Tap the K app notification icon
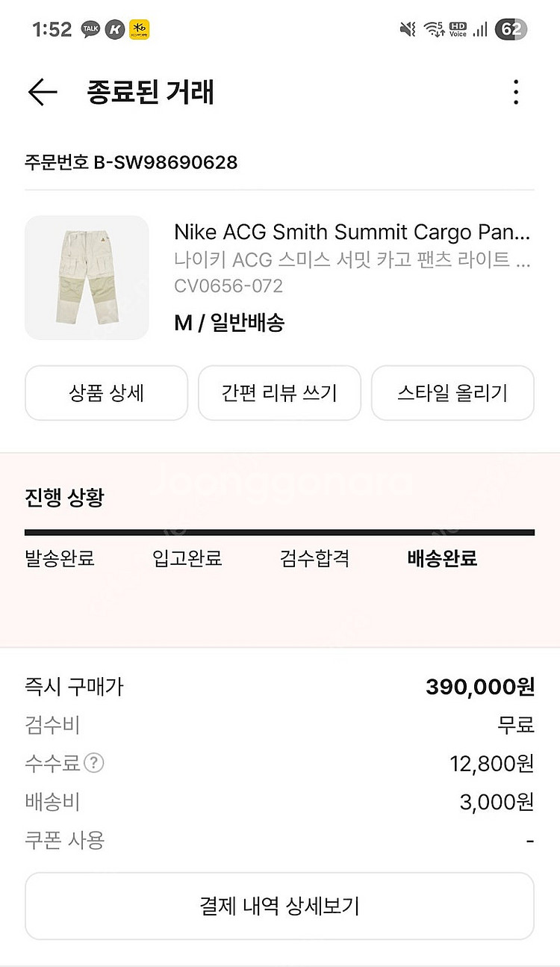The width and height of the screenshot is (560, 967). coord(114,30)
